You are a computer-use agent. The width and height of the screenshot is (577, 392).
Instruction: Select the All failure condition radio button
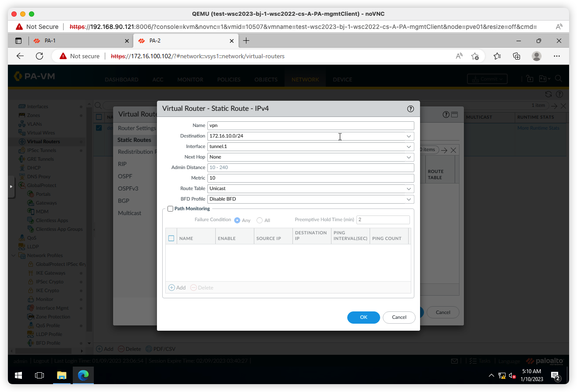tap(258, 220)
